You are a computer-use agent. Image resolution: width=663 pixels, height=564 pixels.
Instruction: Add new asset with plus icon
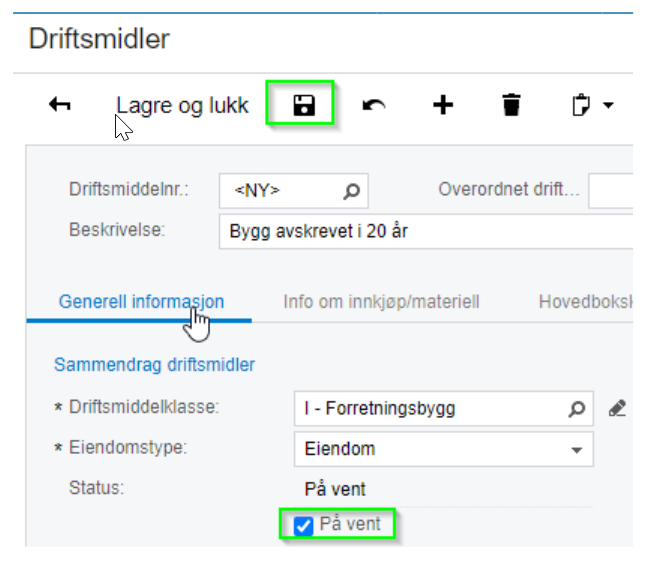tap(443, 105)
